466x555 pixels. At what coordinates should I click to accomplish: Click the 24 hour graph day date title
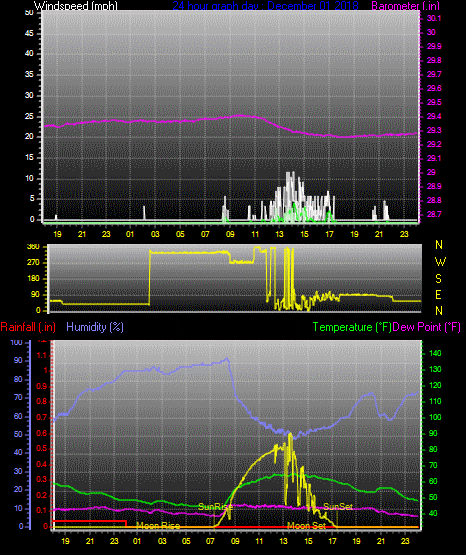coord(265,6)
